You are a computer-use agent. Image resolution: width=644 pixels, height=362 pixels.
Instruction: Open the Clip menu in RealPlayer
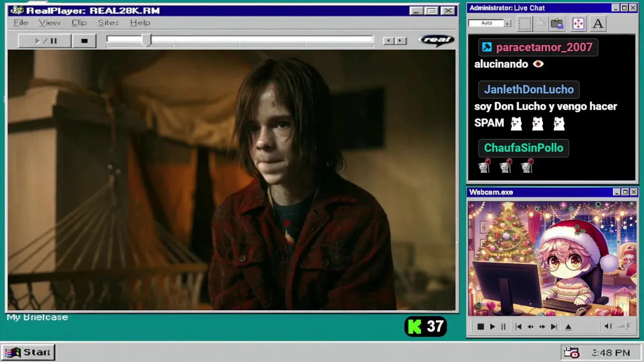79,23
